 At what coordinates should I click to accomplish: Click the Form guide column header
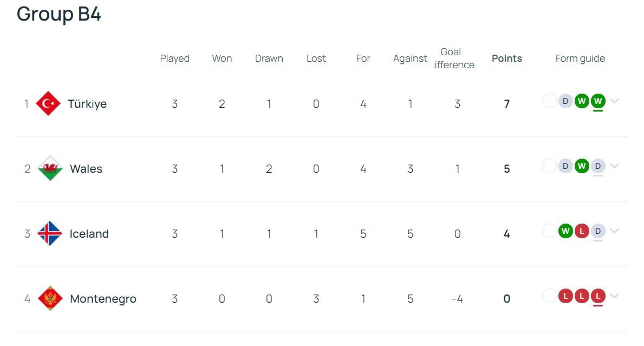click(x=580, y=58)
